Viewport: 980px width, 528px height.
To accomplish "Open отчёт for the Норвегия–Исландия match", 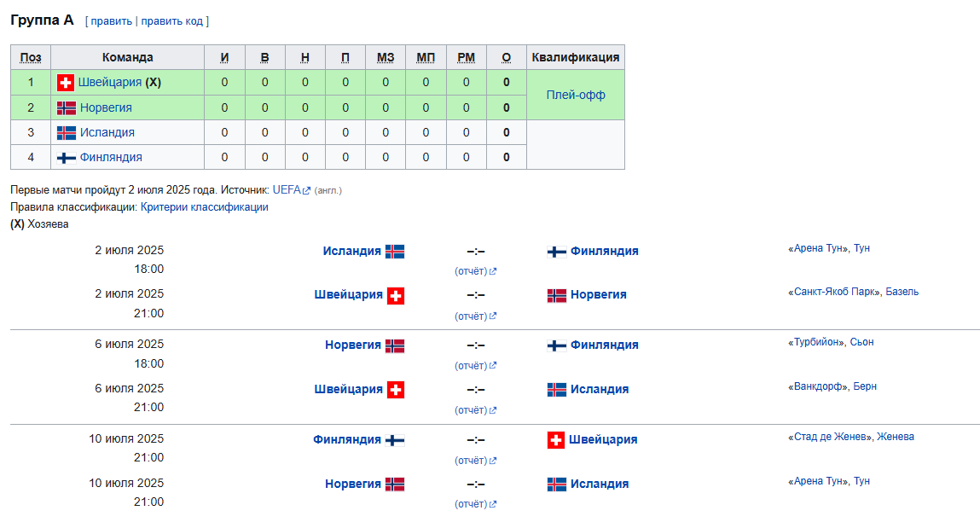I will [471, 504].
